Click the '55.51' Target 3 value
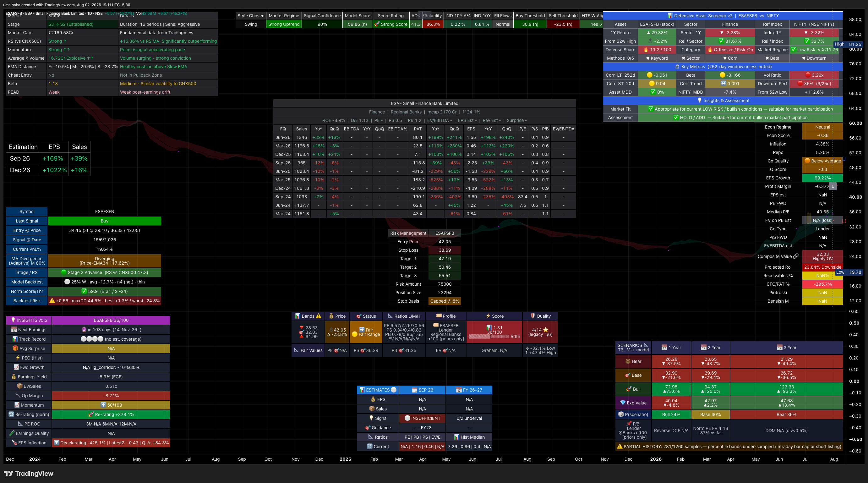This screenshot has height=483, width=868. pos(445,276)
